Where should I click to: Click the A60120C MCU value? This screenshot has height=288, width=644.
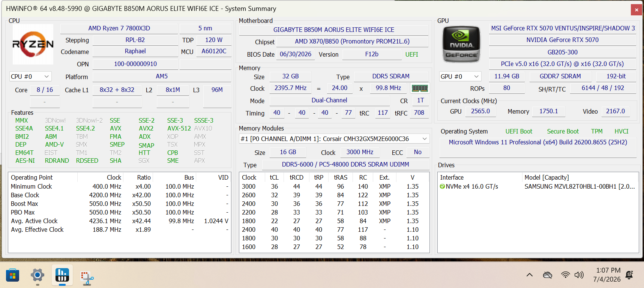[214, 51]
